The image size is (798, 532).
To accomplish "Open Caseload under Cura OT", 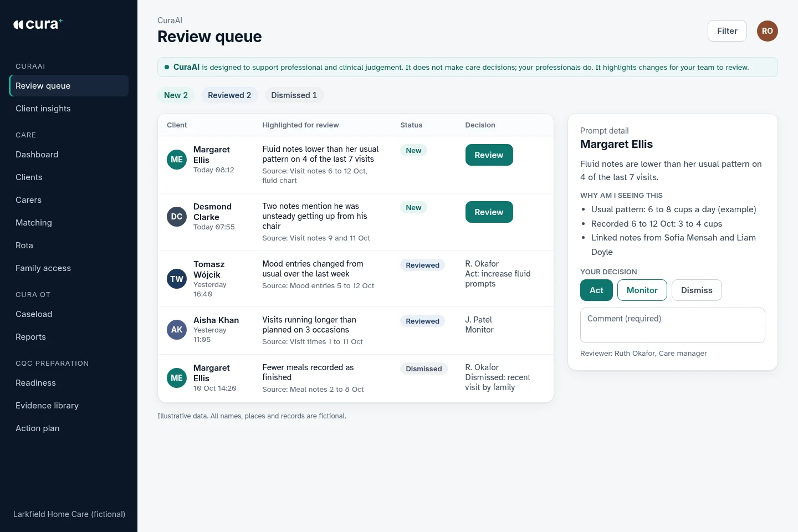I will (x=69, y=314).
